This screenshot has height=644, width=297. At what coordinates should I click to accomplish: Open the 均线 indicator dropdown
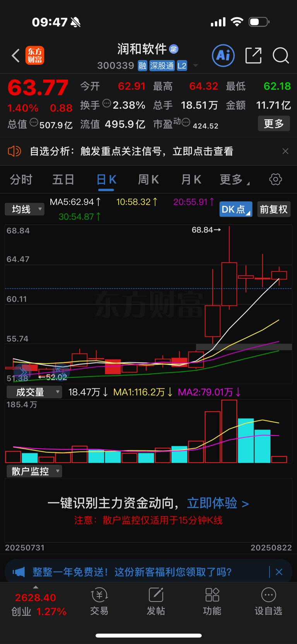coord(25,210)
